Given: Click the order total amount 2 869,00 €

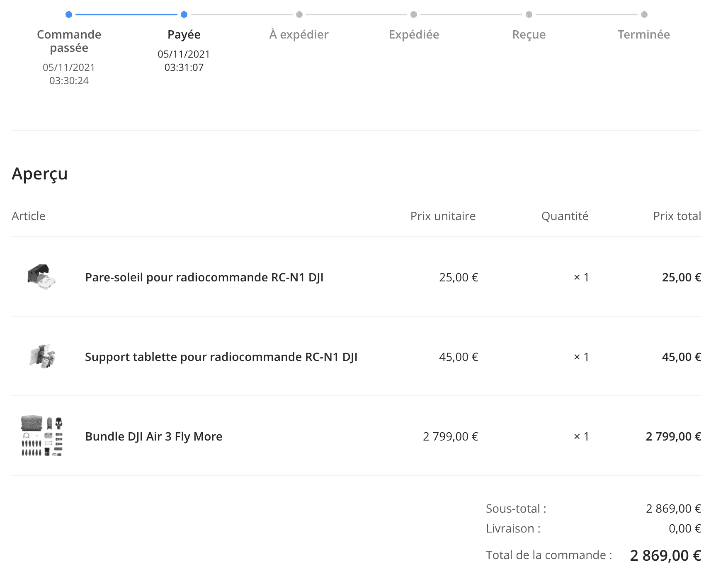Looking at the screenshot, I should 665,555.
